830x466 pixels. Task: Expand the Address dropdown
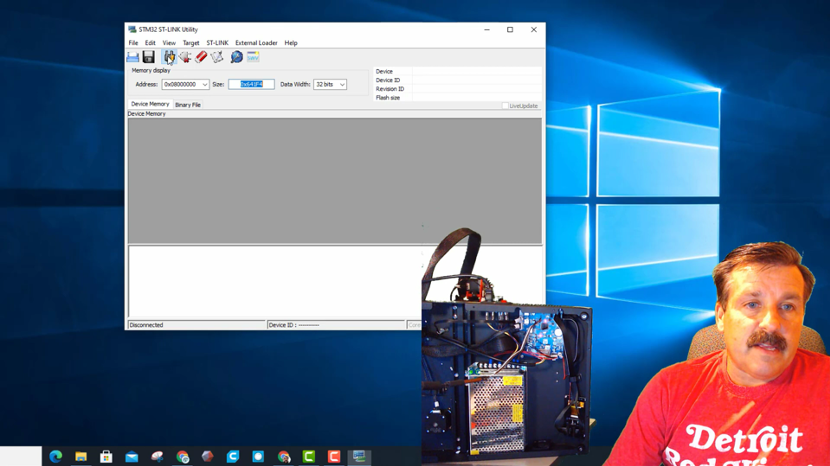(204, 84)
